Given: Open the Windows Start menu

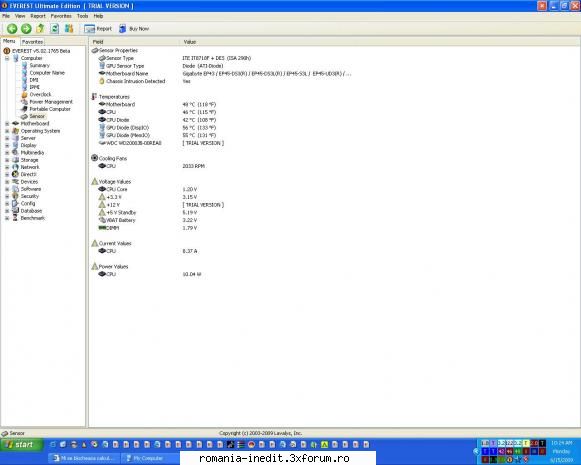Looking at the screenshot, I should 21,445.
